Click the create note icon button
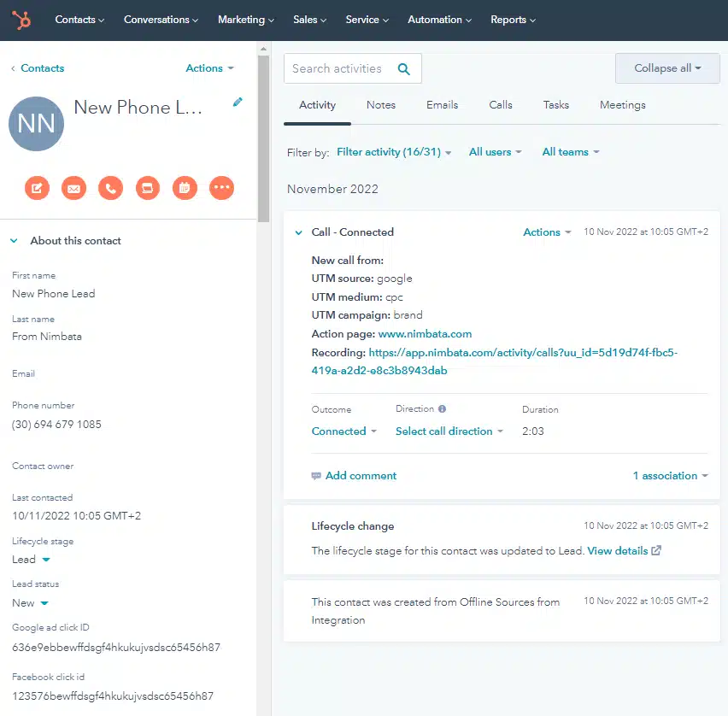Image resolution: width=728 pixels, height=716 pixels. point(37,188)
